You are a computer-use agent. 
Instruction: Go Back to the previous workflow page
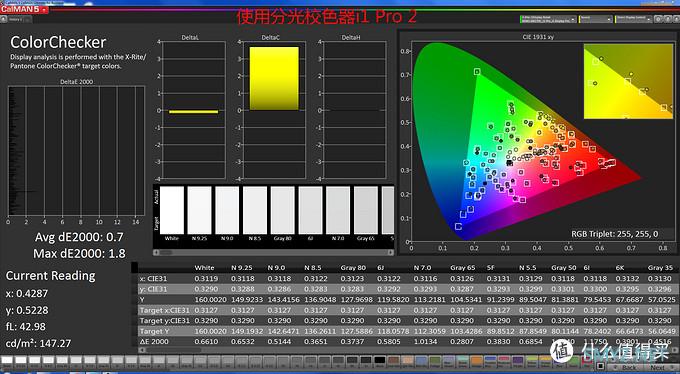pos(626,367)
